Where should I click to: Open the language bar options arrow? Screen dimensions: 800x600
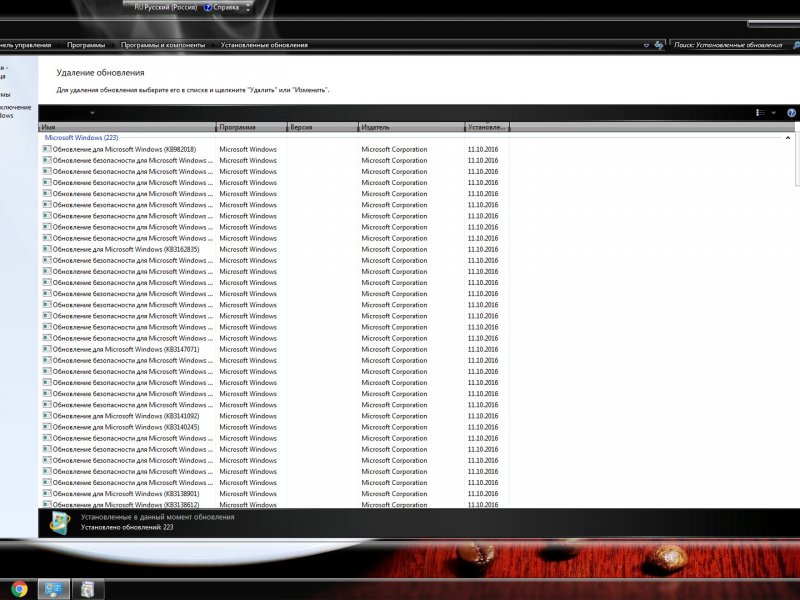point(248,8)
